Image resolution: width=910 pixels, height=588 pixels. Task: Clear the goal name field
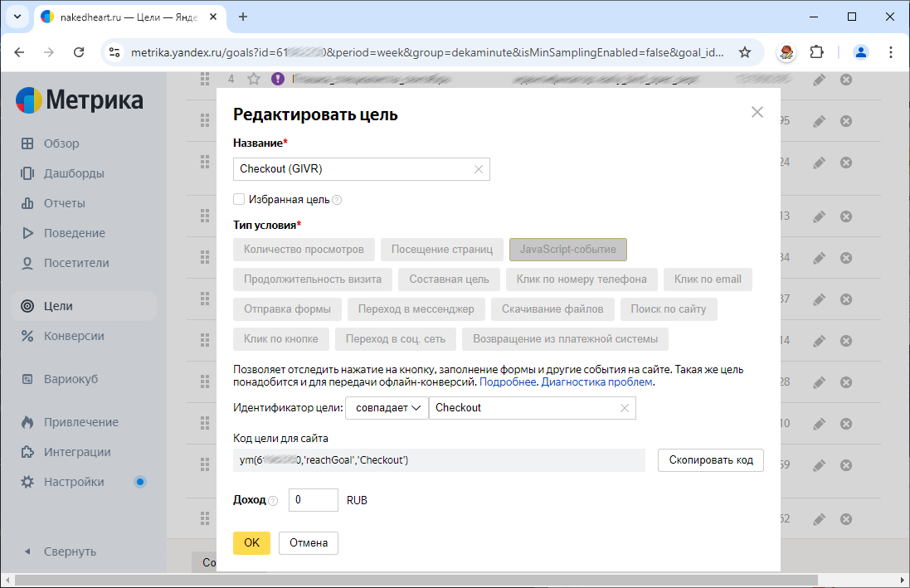[478, 169]
